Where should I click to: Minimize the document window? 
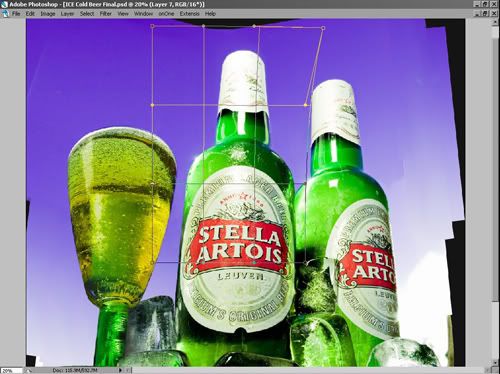[478, 14]
